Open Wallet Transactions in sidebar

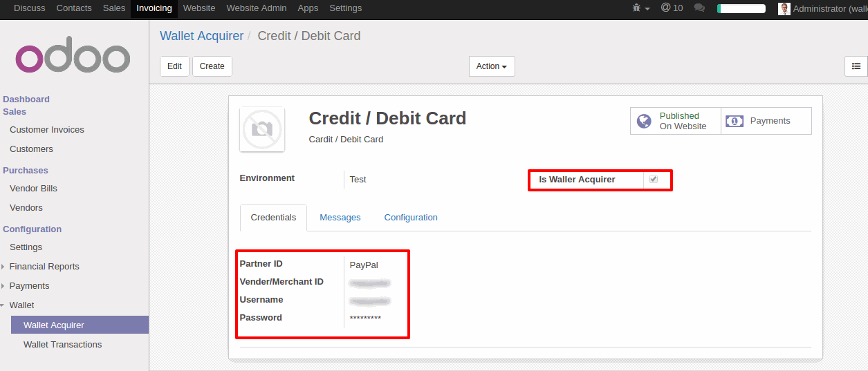coord(62,345)
